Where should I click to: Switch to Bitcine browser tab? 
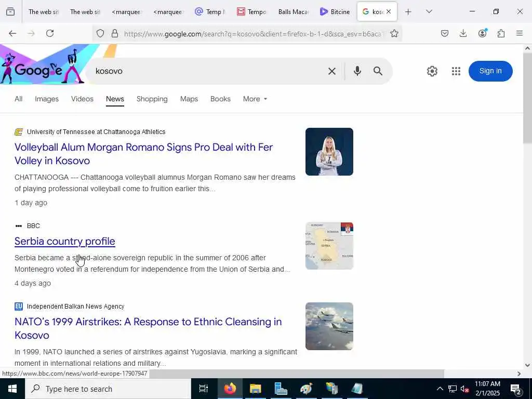click(335, 12)
